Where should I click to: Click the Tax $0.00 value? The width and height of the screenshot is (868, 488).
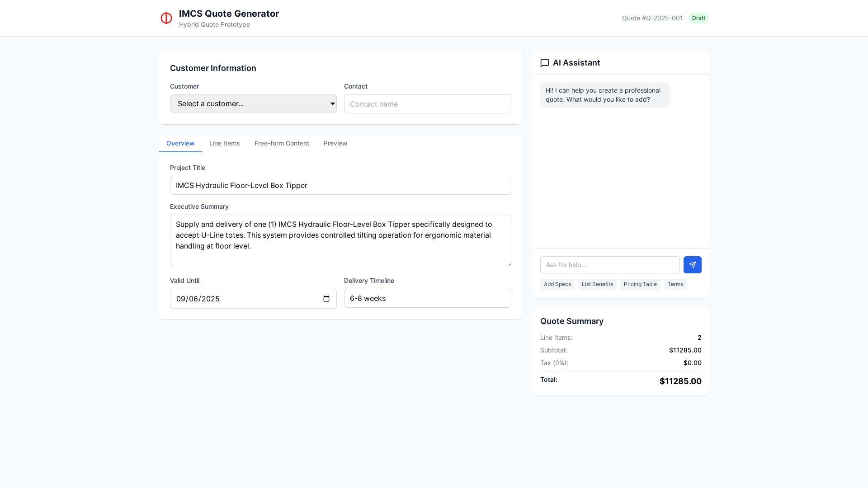point(692,363)
